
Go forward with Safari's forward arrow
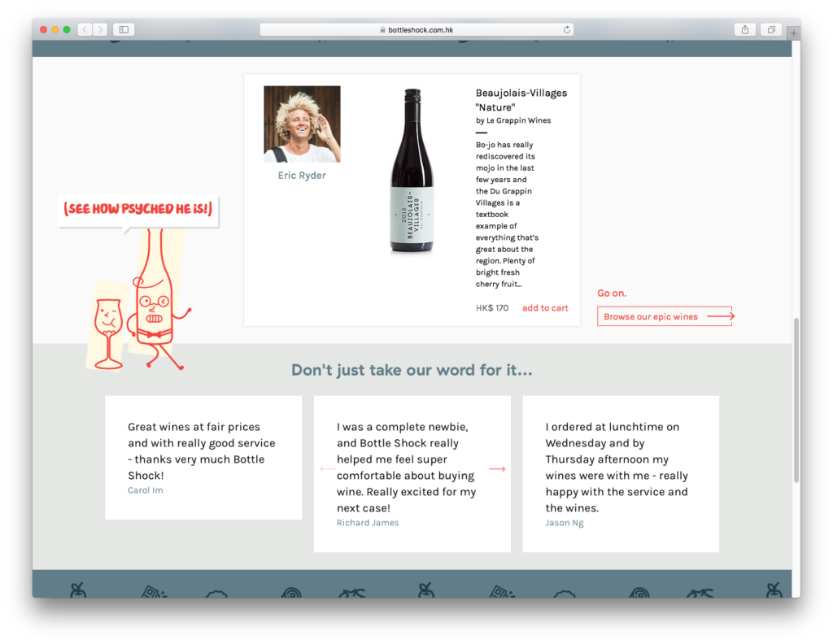tap(100, 30)
